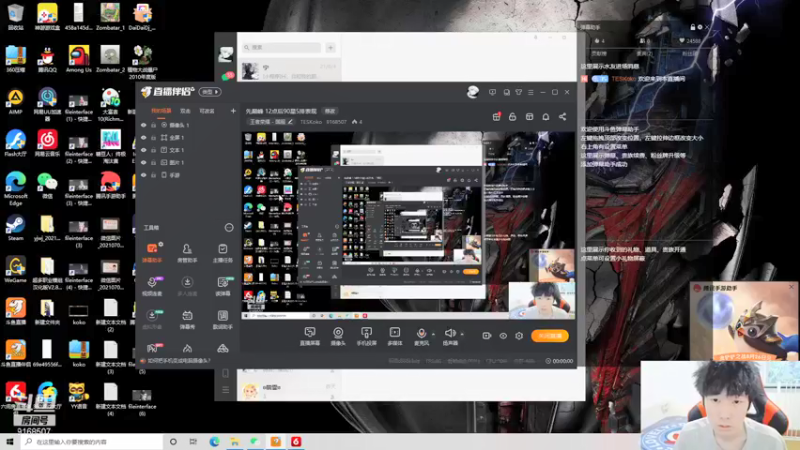Lock the fullscreen 1 source layer
800x450 pixels.
(x=153, y=138)
